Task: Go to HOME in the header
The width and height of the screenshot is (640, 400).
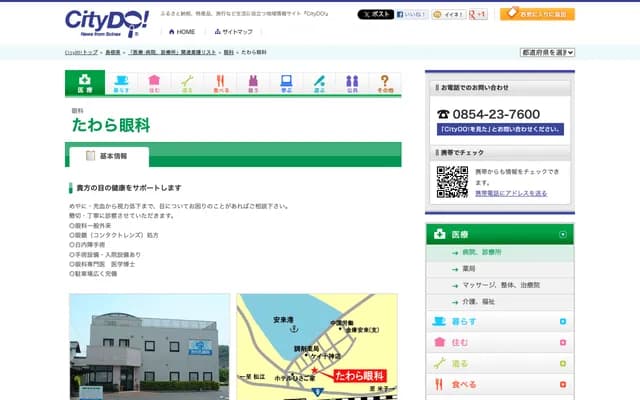Action: pyautogui.click(x=182, y=32)
